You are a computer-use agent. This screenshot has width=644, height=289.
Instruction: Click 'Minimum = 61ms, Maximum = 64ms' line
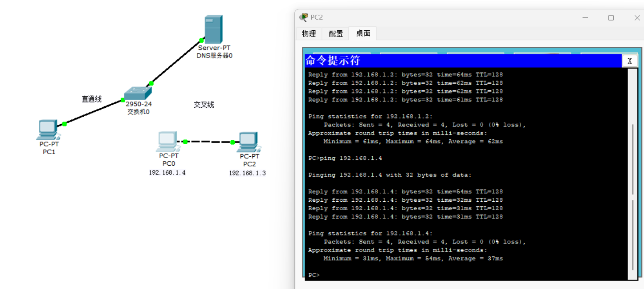pyautogui.click(x=413, y=142)
